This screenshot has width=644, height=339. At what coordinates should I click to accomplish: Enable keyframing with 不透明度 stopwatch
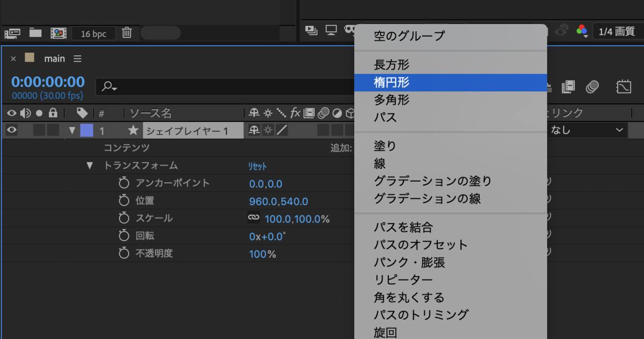coord(124,253)
